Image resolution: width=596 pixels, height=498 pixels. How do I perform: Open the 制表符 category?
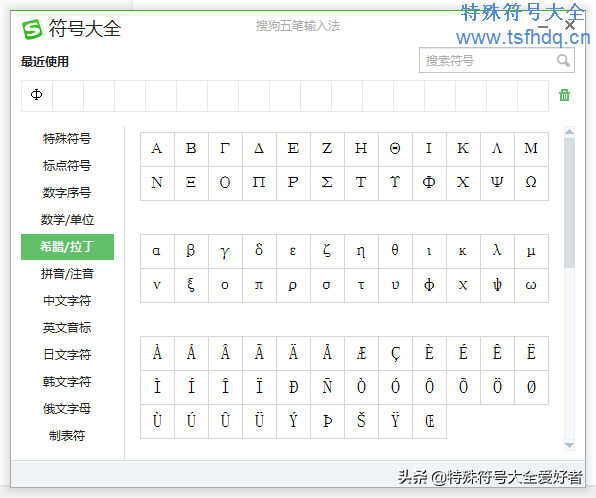tap(67, 436)
